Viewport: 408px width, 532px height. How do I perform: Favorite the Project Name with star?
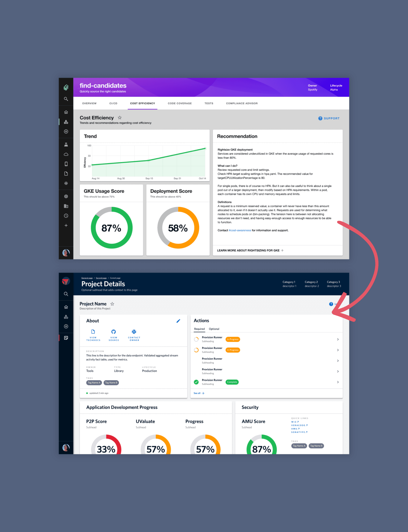click(112, 304)
